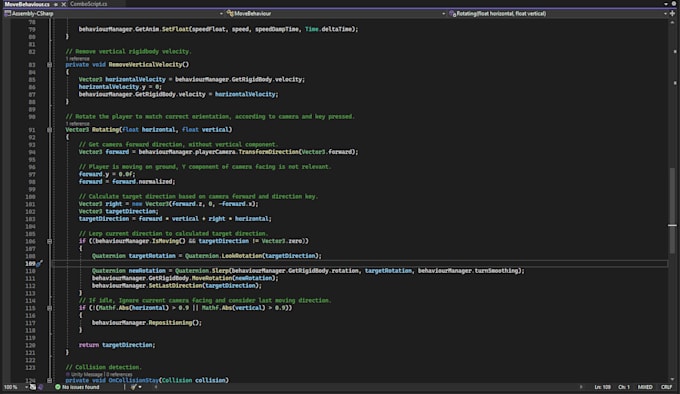The height and width of the screenshot is (394, 680).
Task: Click the '1 reference' CodeLens above RemoveVerticalVelocity
Action: tap(77, 59)
